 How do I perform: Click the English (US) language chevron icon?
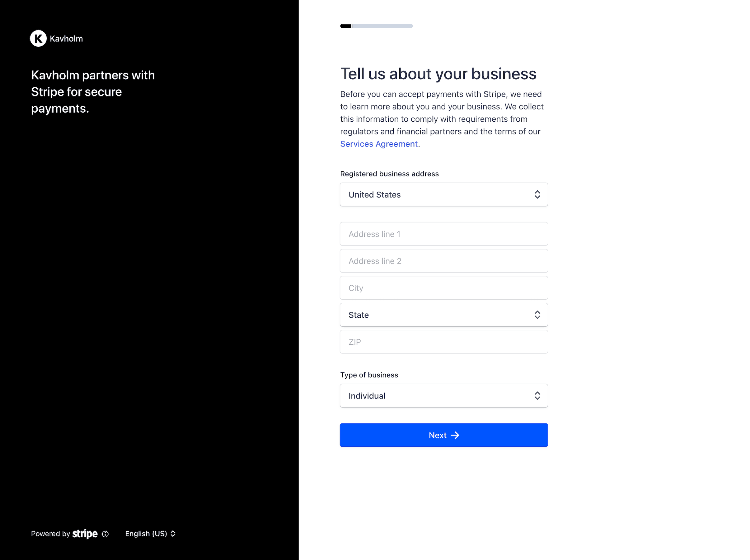[x=173, y=534]
